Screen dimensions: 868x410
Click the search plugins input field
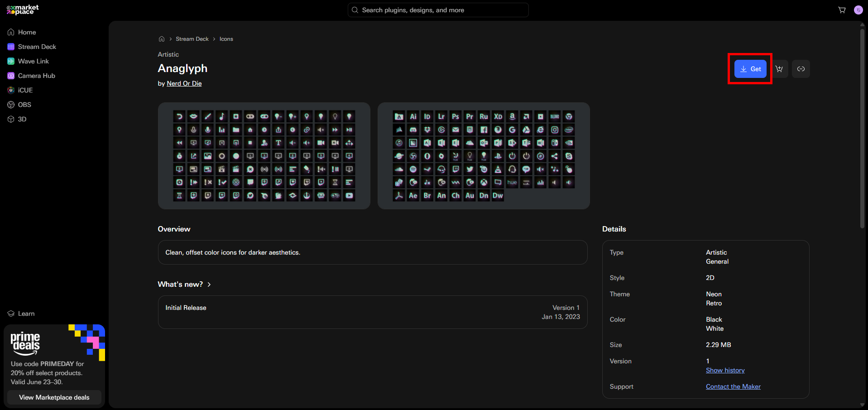[x=438, y=10]
